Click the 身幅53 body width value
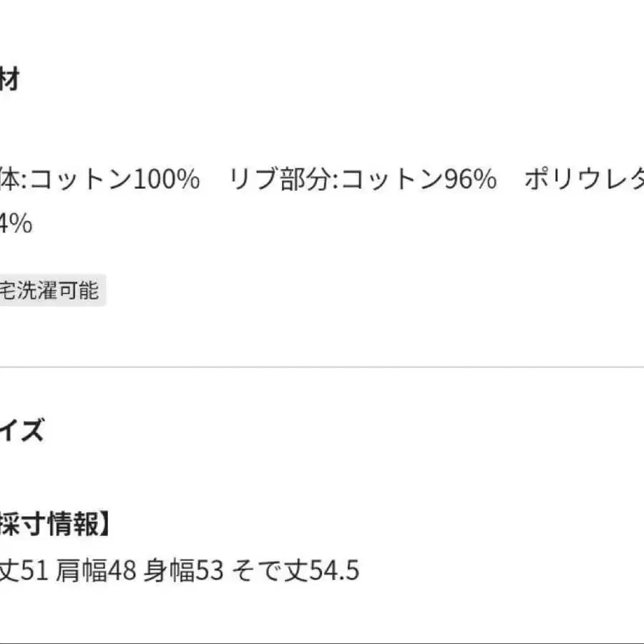The image size is (644, 644). 184,570
